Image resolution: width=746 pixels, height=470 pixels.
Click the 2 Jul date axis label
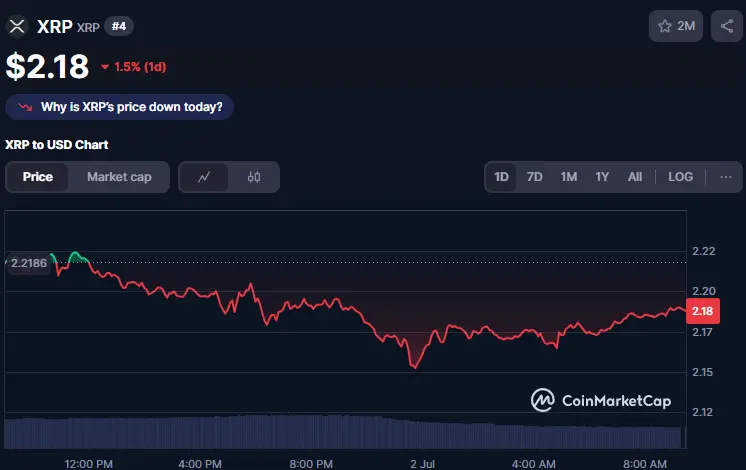pos(422,464)
